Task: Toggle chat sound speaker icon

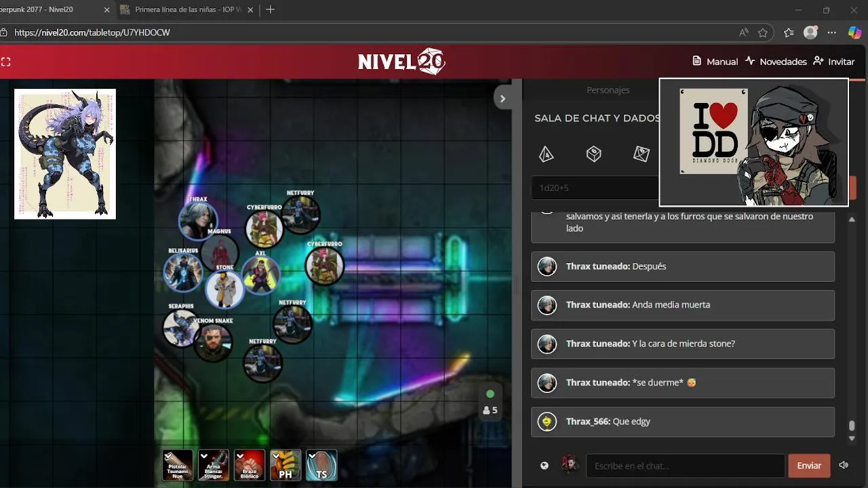Action: pyautogui.click(x=844, y=465)
